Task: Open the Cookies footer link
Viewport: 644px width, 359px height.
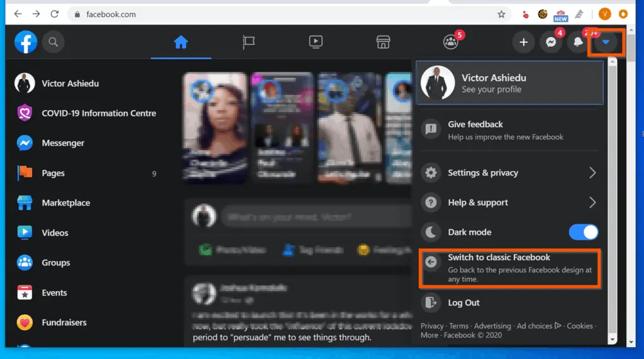Action: coord(579,326)
